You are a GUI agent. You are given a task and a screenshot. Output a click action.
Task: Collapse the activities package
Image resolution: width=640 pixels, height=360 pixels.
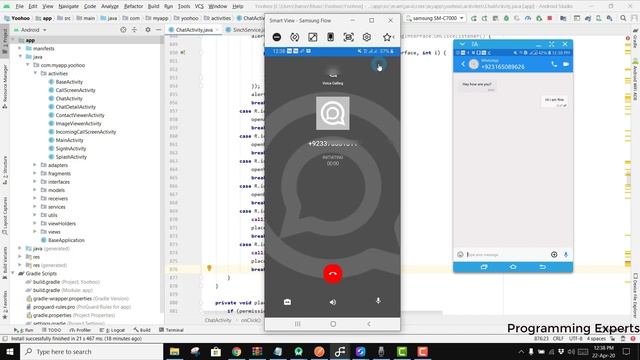[35, 73]
